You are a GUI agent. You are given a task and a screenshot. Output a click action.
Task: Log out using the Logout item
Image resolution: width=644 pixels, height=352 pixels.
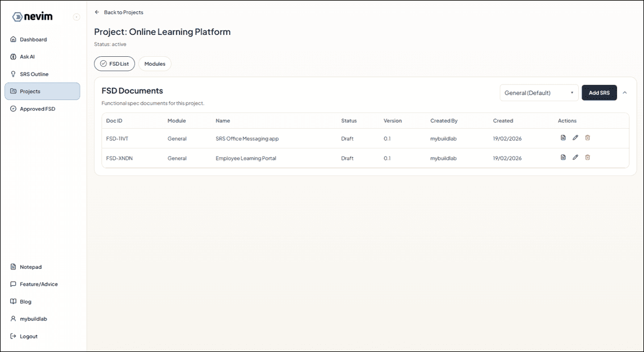(28, 336)
